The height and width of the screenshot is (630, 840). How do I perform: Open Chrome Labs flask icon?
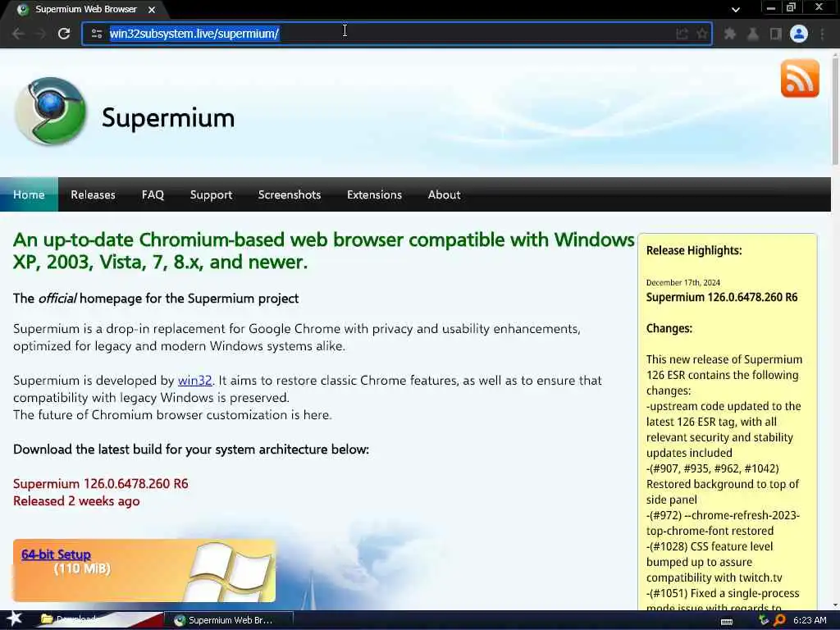click(753, 34)
